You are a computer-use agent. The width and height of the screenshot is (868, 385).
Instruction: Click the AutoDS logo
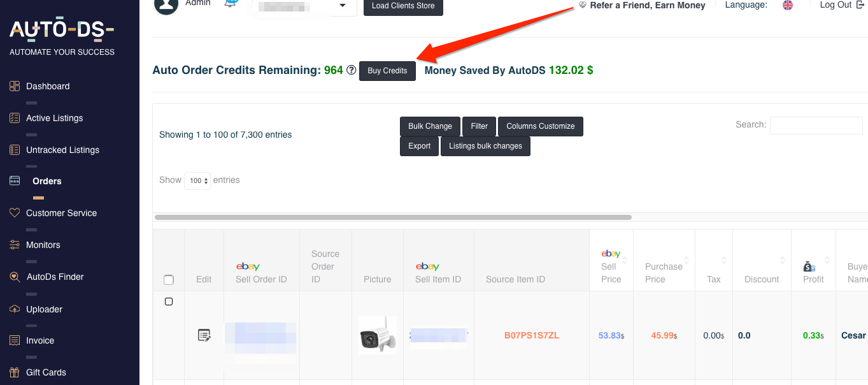(x=62, y=29)
